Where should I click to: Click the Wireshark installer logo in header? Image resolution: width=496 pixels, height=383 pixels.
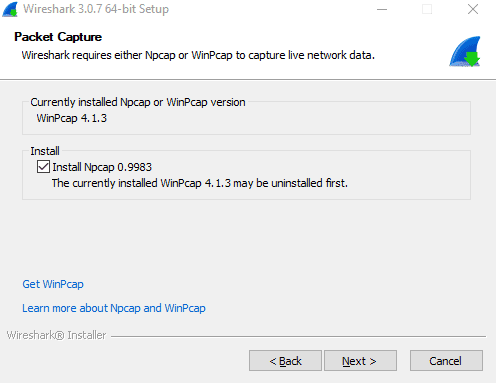coord(465,51)
